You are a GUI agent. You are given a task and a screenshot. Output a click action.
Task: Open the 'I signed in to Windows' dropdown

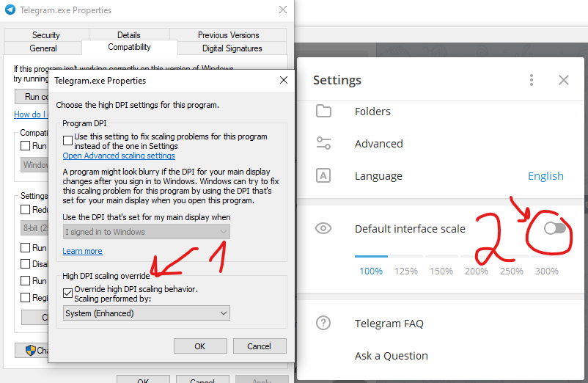click(x=146, y=232)
